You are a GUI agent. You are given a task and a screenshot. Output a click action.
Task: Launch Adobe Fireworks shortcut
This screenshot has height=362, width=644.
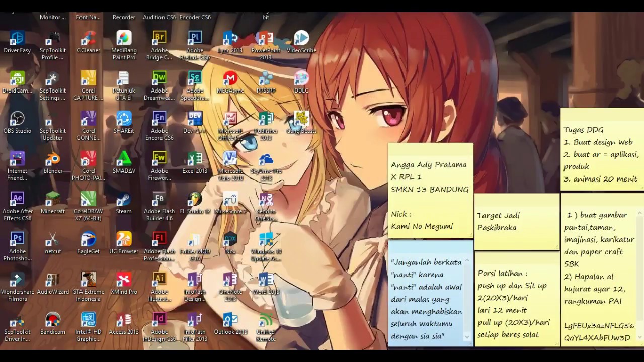159,166
